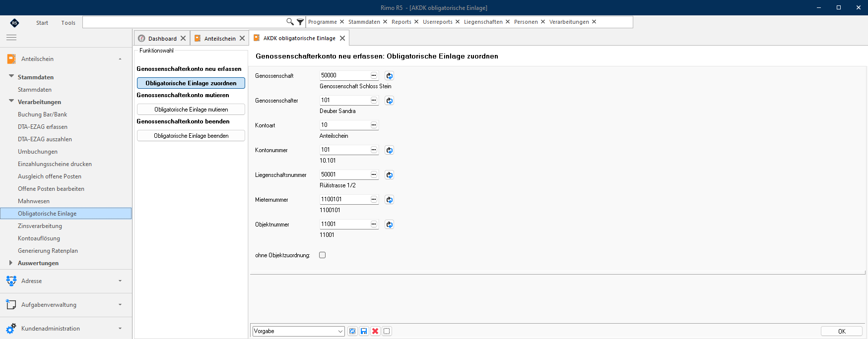
Task: Click the filter funnel icon
Action: (300, 22)
